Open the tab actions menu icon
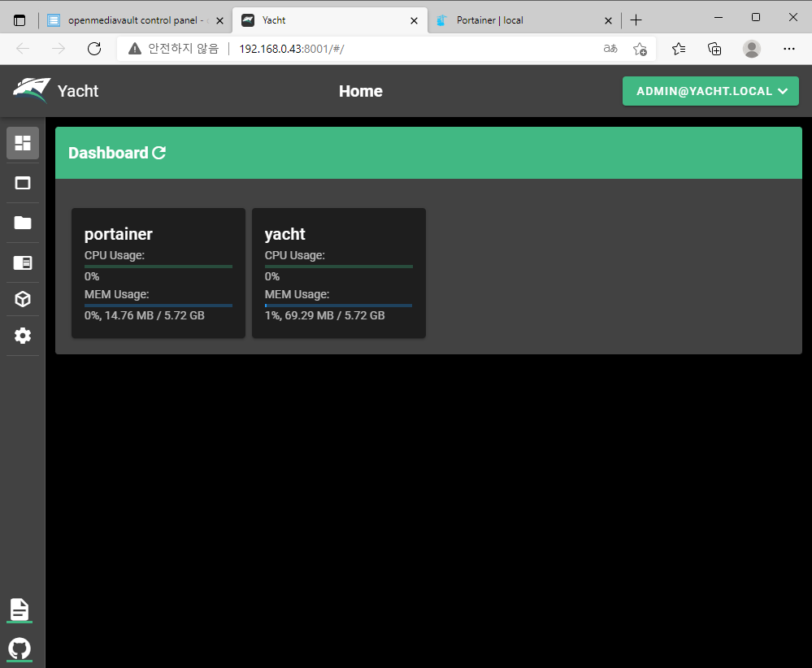This screenshot has width=812, height=668. click(20, 20)
